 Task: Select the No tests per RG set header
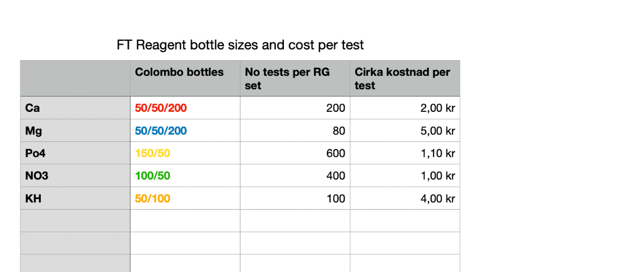click(295, 78)
